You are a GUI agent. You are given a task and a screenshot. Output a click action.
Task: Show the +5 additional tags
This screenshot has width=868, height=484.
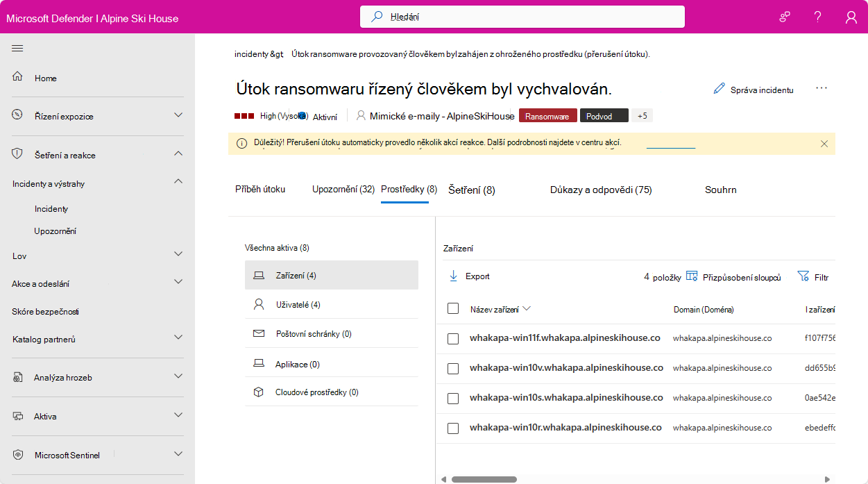(x=642, y=116)
